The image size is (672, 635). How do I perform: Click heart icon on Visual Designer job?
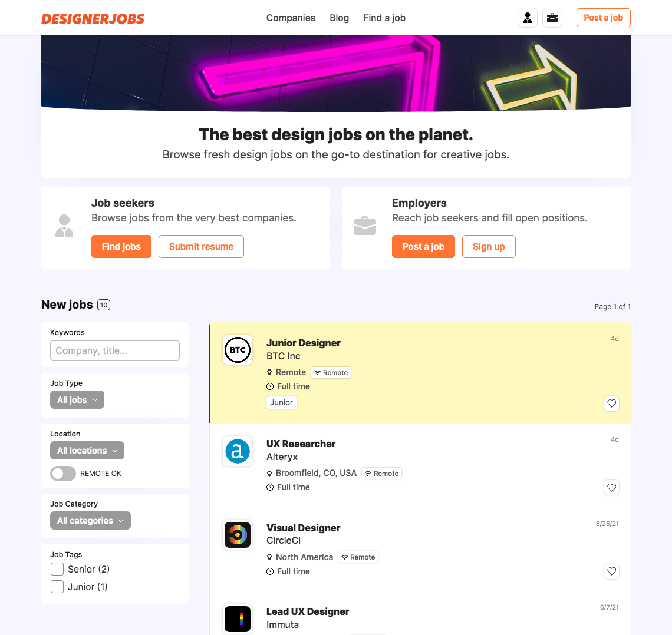pos(611,571)
